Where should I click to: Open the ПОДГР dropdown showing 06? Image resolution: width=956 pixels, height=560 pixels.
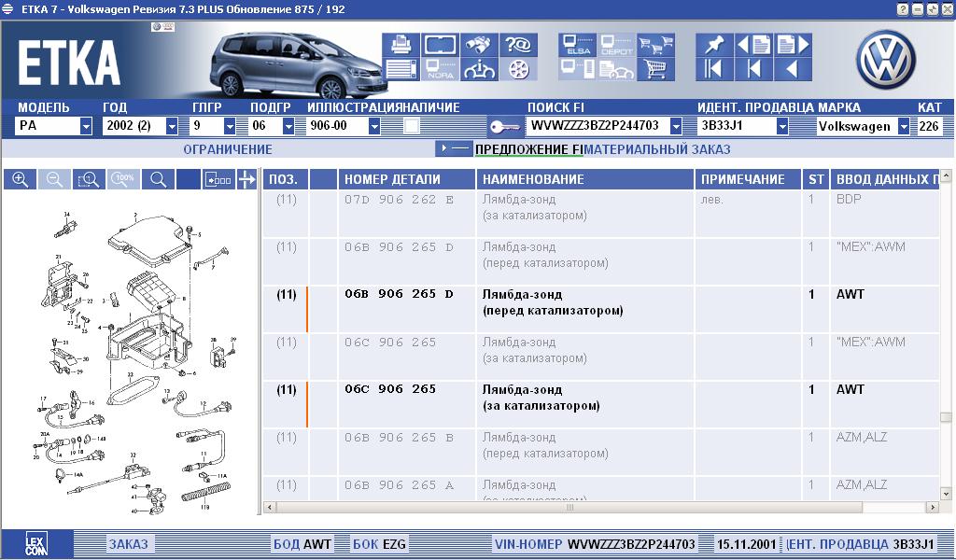(x=288, y=127)
